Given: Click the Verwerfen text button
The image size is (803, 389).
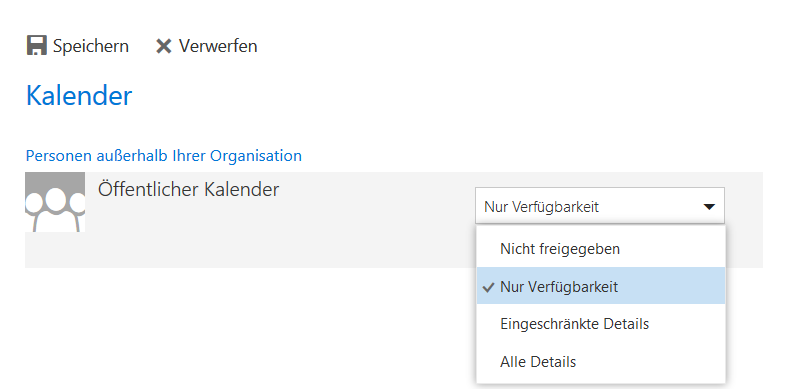Looking at the screenshot, I should (218, 46).
